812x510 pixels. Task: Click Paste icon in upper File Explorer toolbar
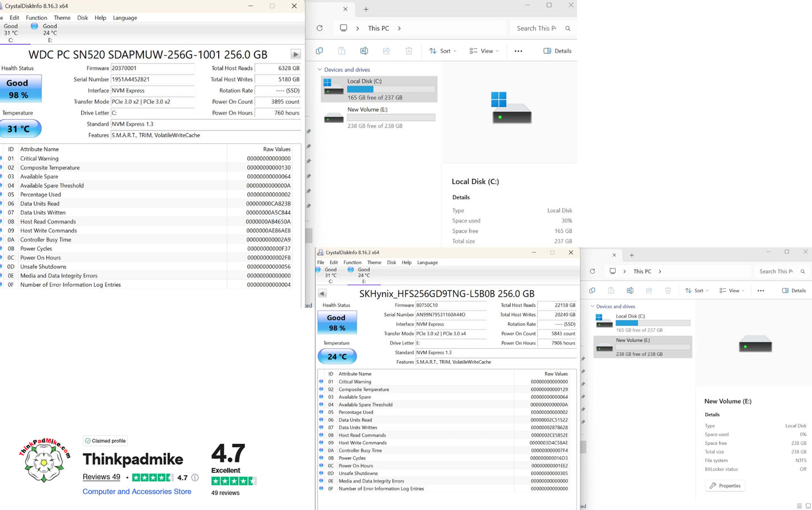342,51
